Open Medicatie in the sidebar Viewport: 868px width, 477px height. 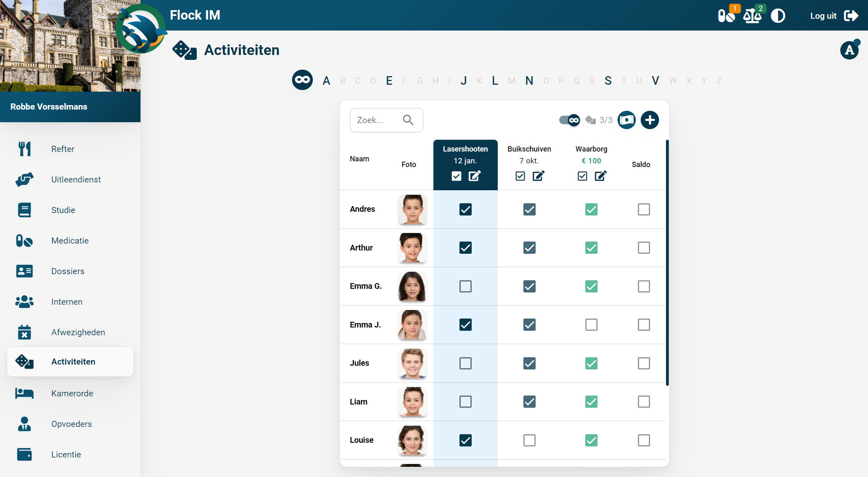coord(70,241)
